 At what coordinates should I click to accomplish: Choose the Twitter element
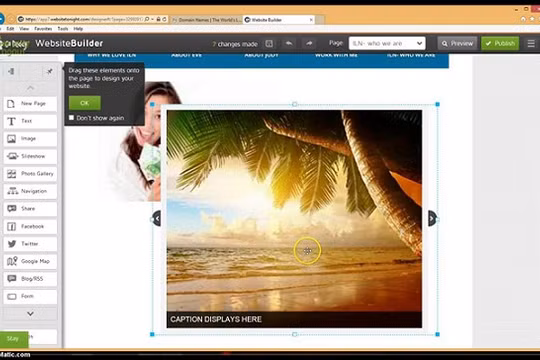pos(30,244)
